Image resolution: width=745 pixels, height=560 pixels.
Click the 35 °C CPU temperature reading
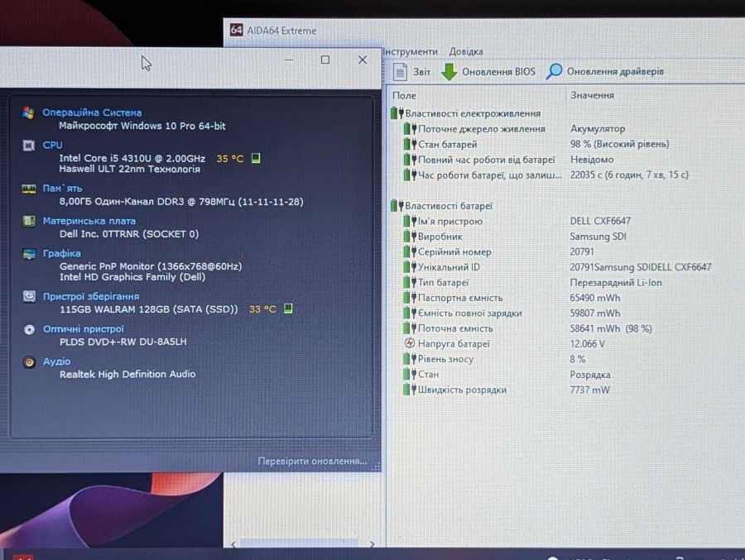point(230,158)
